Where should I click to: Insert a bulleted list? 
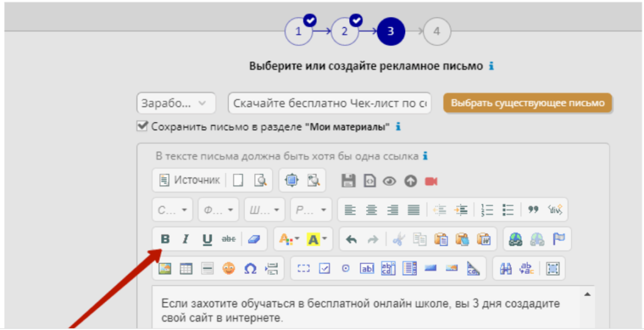coord(508,210)
